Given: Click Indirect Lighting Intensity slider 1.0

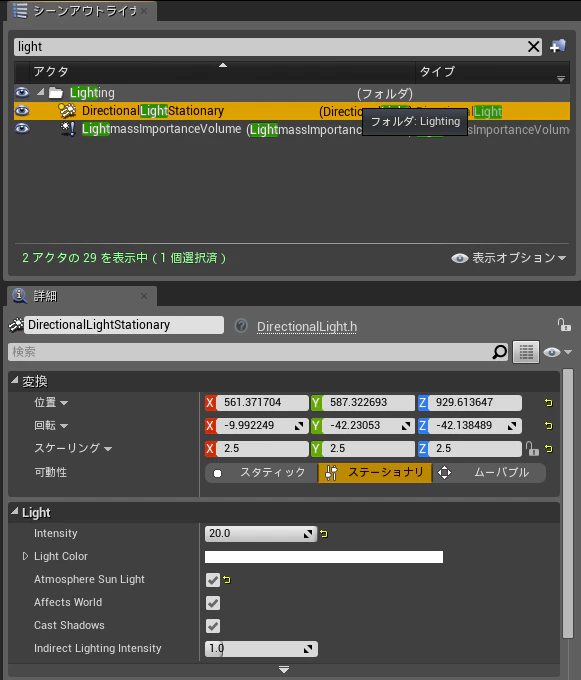Looking at the screenshot, I should [x=261, y=649].
